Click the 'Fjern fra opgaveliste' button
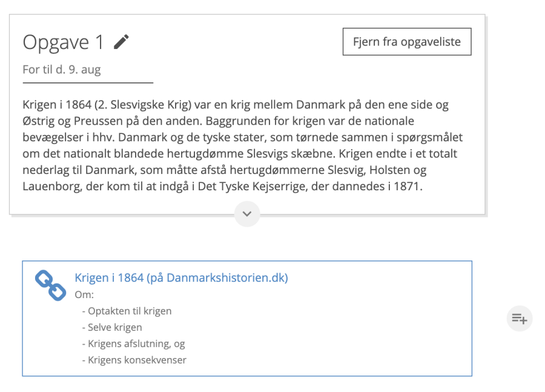This screenshot has height=392, width=545. (x=407, y=42)
